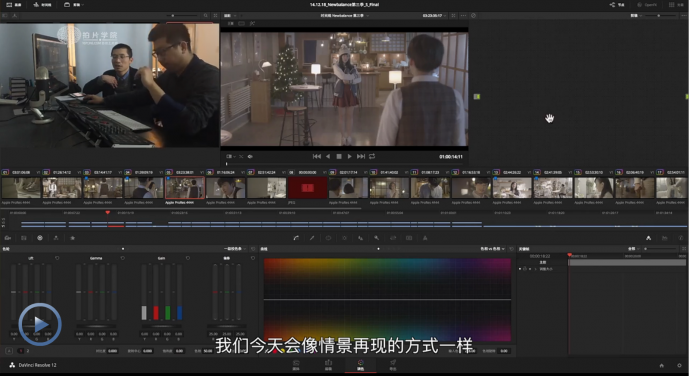Screen dimensions: 690x376
Task: Open the primaries bars mode dropdown
Action: tap(235, 249)
